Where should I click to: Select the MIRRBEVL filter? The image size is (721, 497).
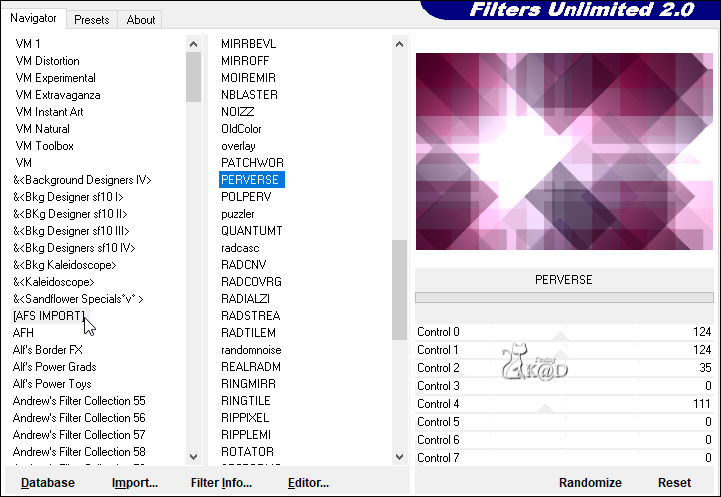pos(248,44)
